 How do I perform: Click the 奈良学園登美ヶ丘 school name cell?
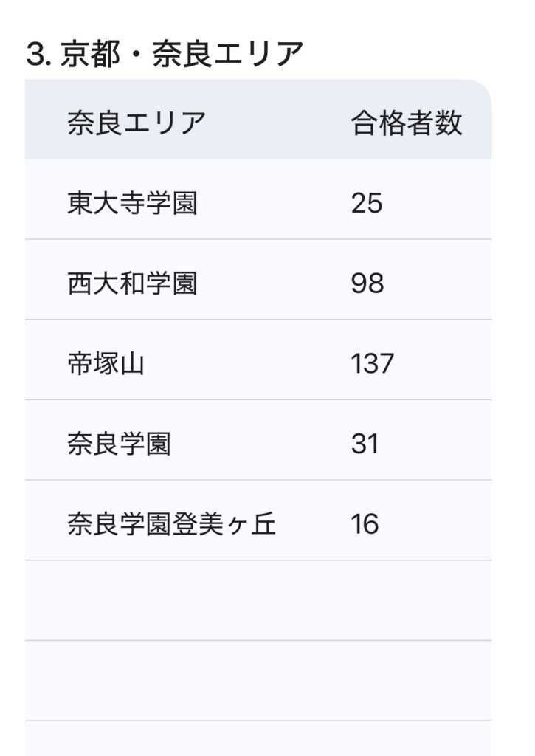(x=171, y=525)
